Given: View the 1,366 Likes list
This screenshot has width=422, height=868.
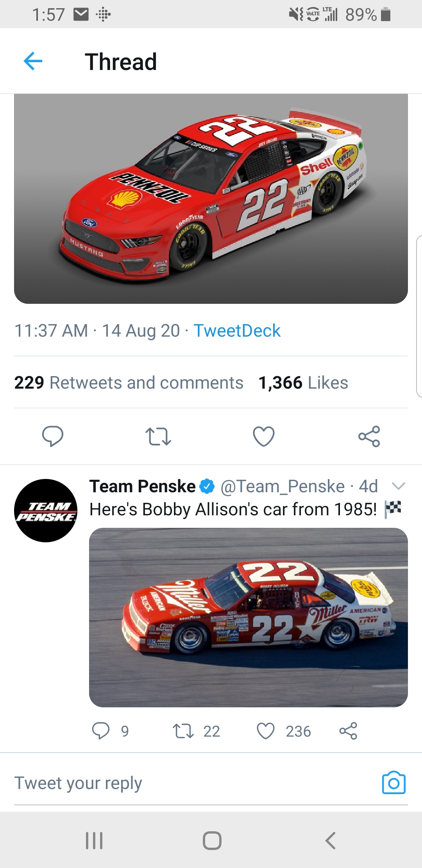Looking at the screenshot, I should click(x=303, y=383).
